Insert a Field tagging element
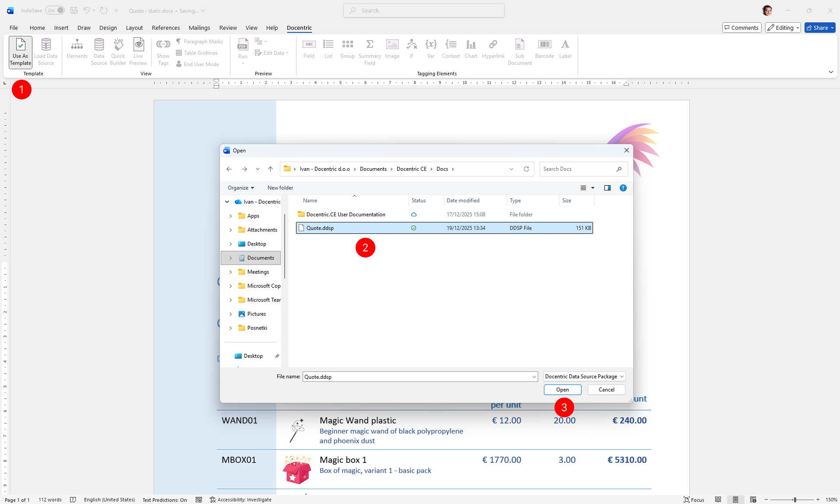Screen dimensions: 840x504 (309, 49)
